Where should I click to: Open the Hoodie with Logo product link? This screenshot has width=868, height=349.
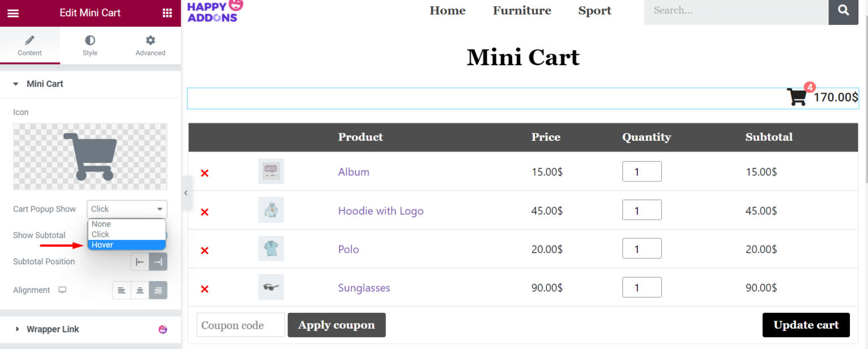(381, 211)
